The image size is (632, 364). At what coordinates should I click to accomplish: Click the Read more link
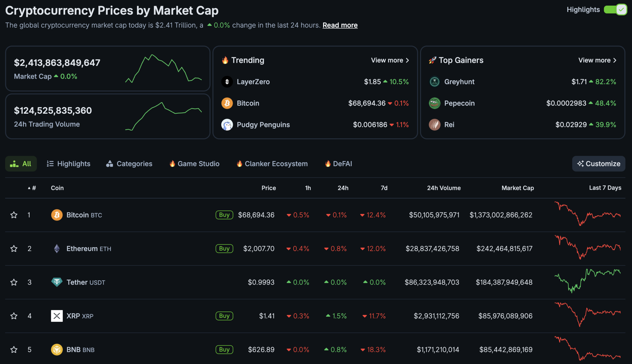tap(340, 25)
